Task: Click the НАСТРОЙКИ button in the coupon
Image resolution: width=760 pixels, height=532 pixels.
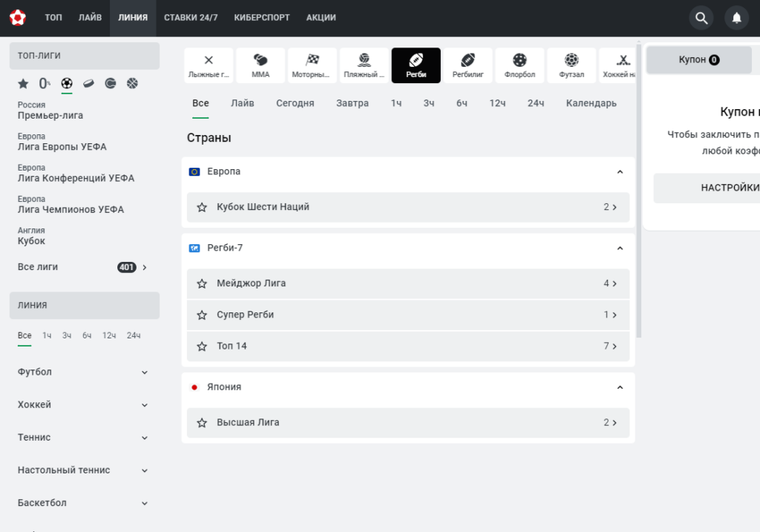Action: click(x=707, y=188)
